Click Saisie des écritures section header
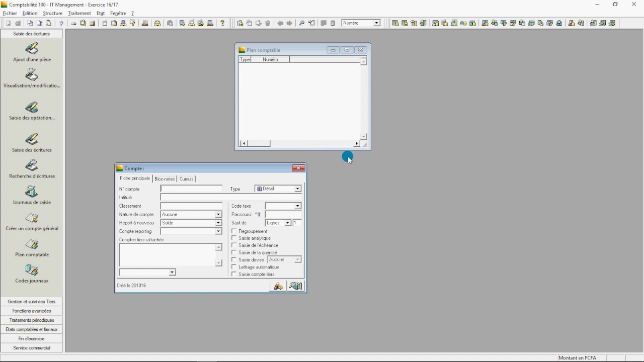Image resolution: width=644 pixels, height=362 pixels. [x=32, y=34]
